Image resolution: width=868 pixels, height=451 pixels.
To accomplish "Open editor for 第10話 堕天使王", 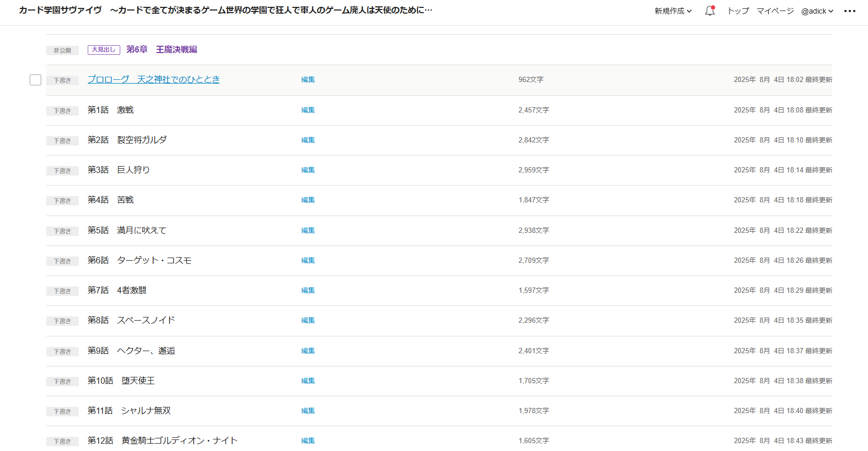I will tap(308, 381).
